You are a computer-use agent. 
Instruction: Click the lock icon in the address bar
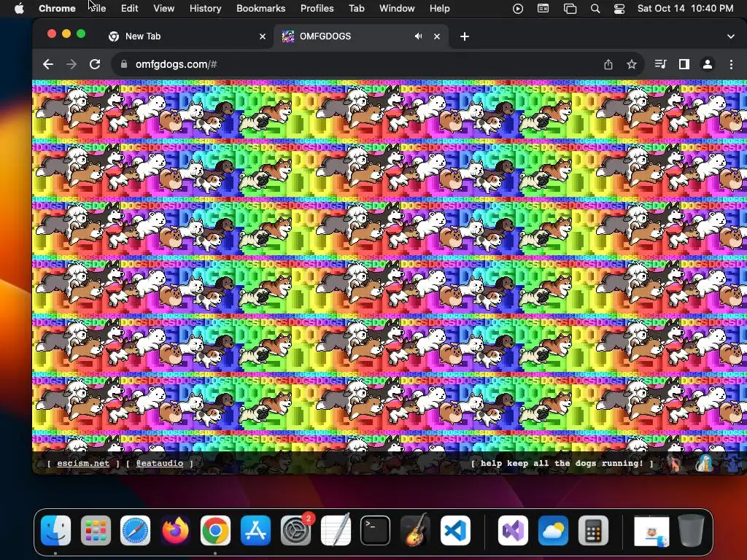pyautogui.click(x=124, y=64)
